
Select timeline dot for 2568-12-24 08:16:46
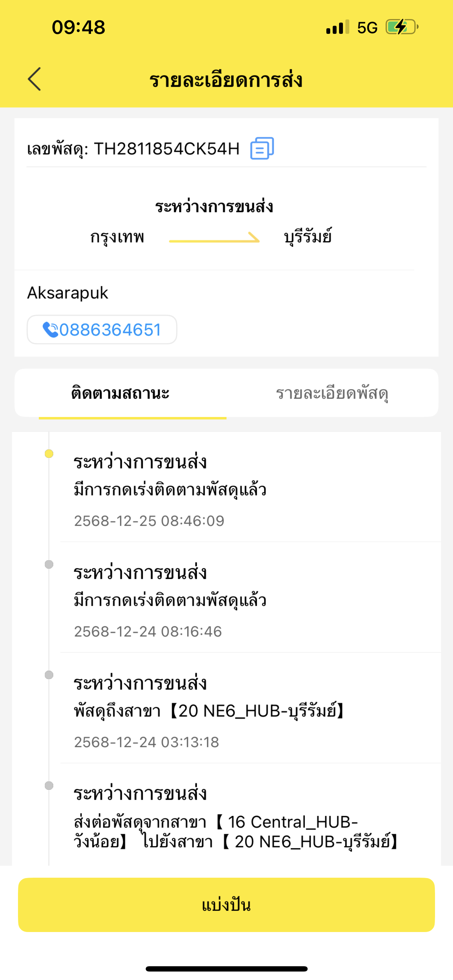point(49,564)
